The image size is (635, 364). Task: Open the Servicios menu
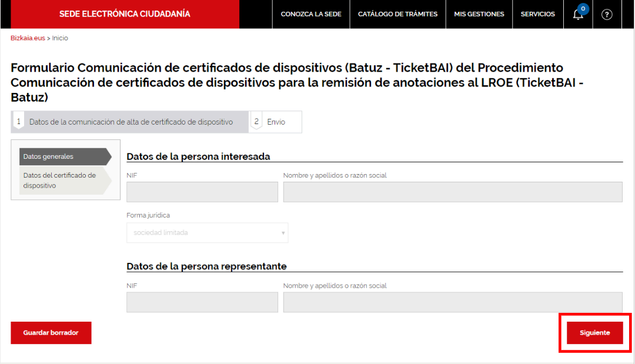pyautogui.click(x=538, y=14)
